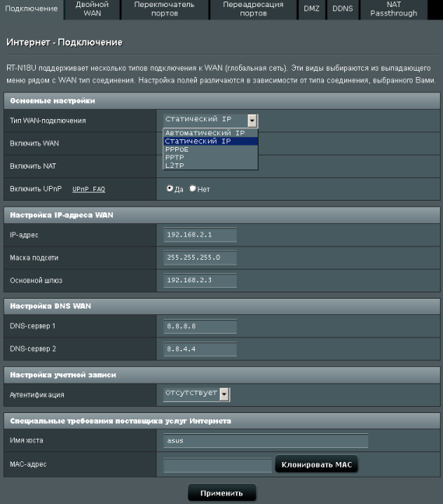443x504 pixels.
Task: Choose Автоматический IP from the dropdown list
Action: [x=211, y=133]
